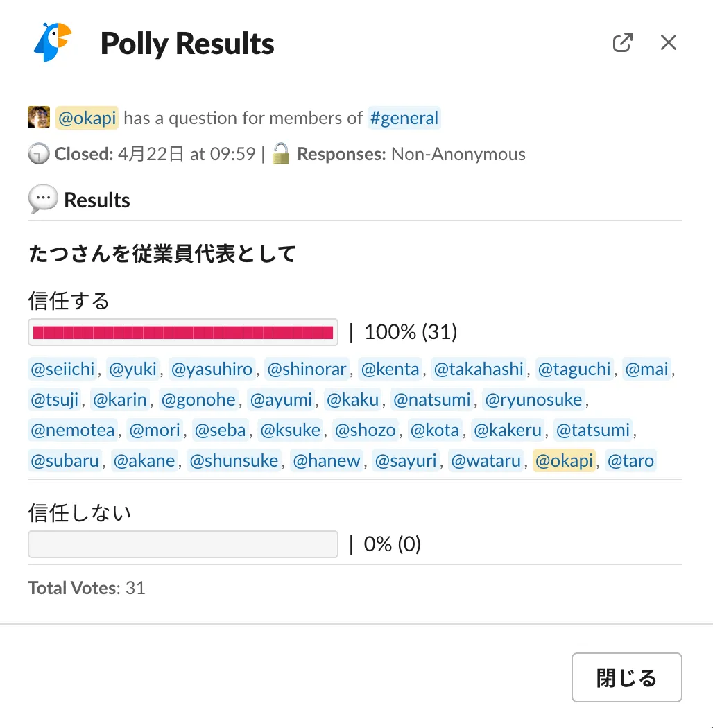Click the lock icon beside Responses
Viewport: 713px width, 728px height.
click(x=281, y=154)
